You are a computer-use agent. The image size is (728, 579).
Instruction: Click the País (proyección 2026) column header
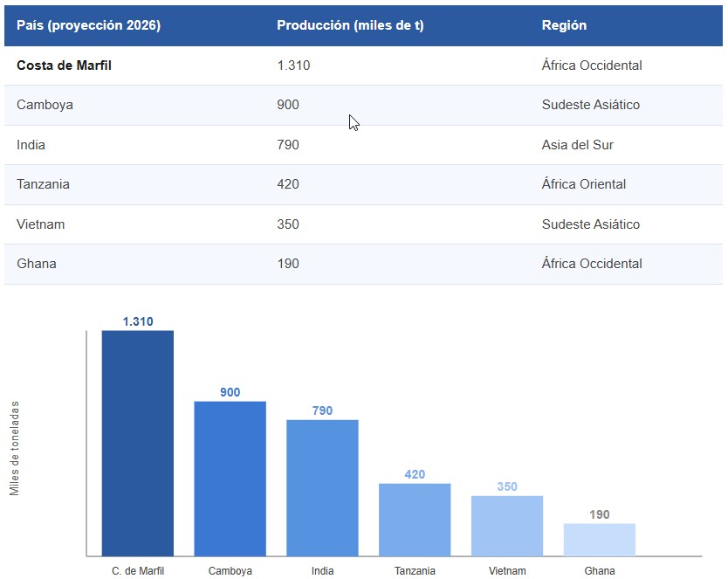click(88, 25)
